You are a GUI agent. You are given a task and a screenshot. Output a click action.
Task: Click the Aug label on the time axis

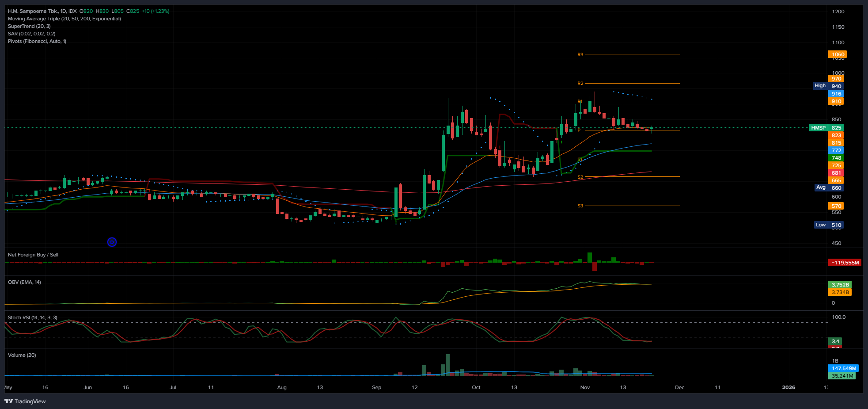coord(282,387)
